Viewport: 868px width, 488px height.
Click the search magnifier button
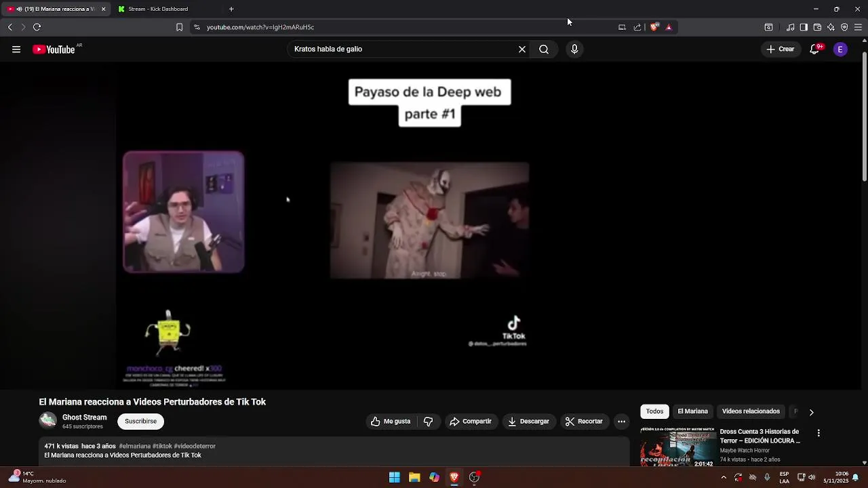[544, 49]
